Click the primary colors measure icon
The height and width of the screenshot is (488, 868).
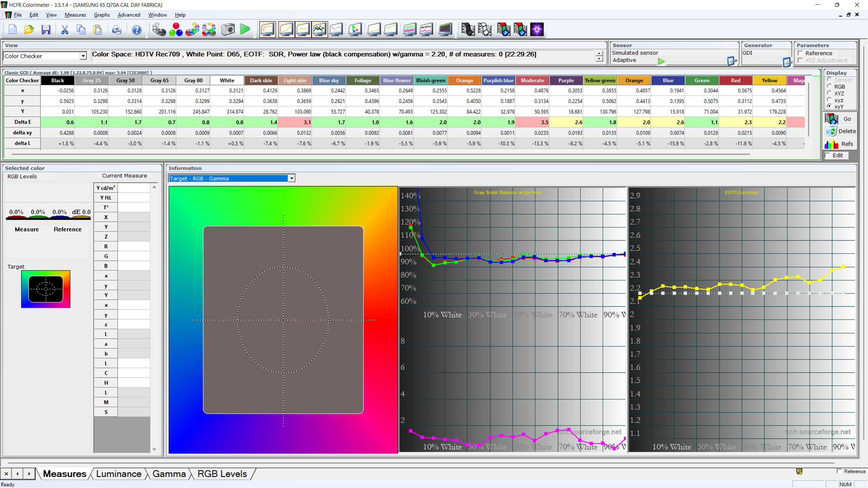(176, 29)
